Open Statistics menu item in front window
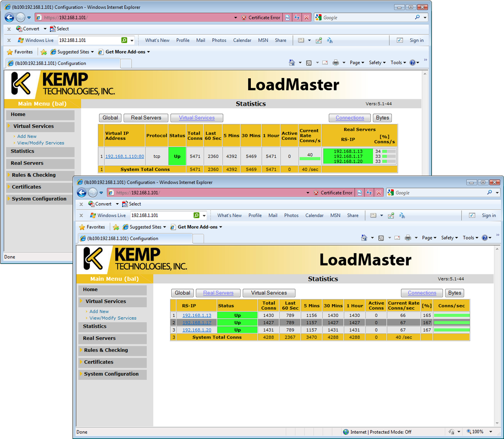 [112, 326]
